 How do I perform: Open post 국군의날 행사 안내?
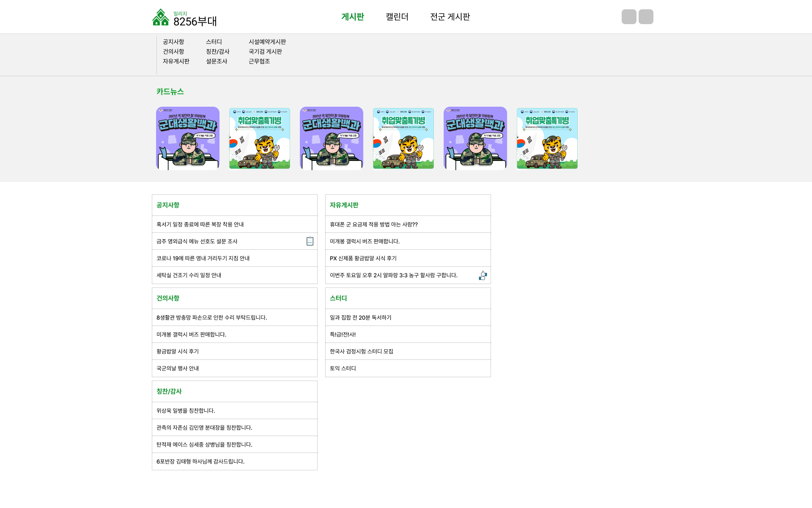pyautogui.click(x=235, y=368)
